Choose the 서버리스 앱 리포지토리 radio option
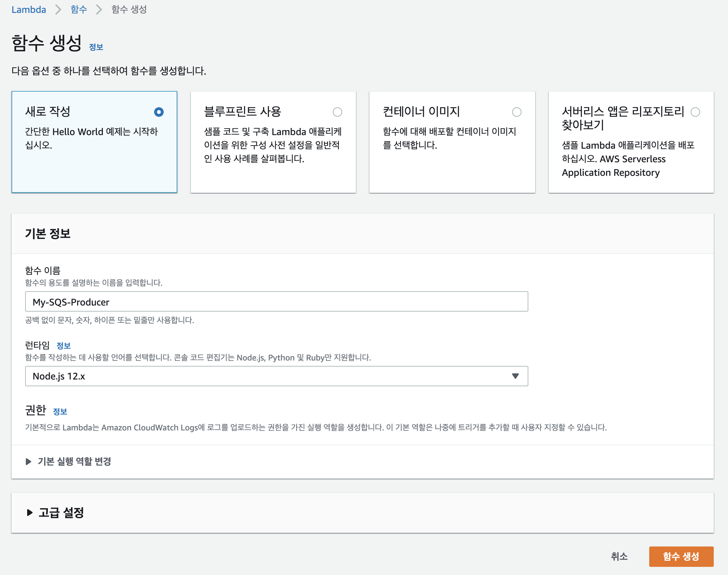 pyautogui.click(x=695, y=112)
